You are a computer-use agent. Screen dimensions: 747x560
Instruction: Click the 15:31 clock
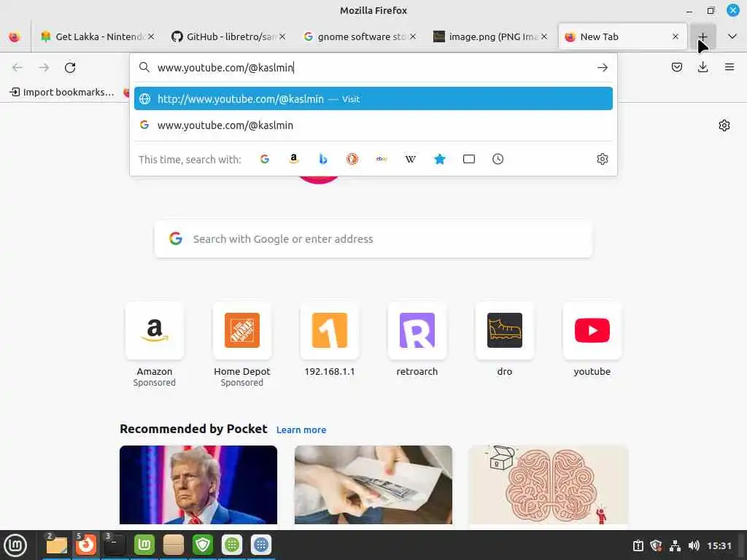click(719, 545)
